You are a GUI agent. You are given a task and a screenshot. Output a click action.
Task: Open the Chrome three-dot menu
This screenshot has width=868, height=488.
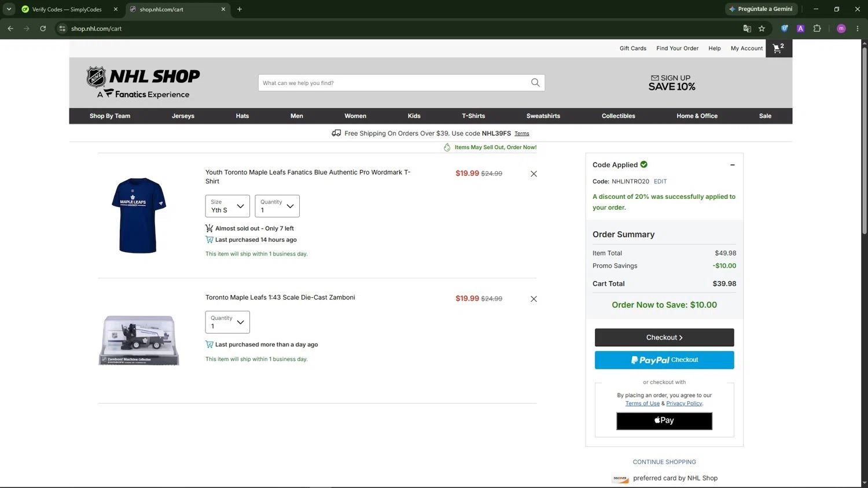[x=858, y=28]
